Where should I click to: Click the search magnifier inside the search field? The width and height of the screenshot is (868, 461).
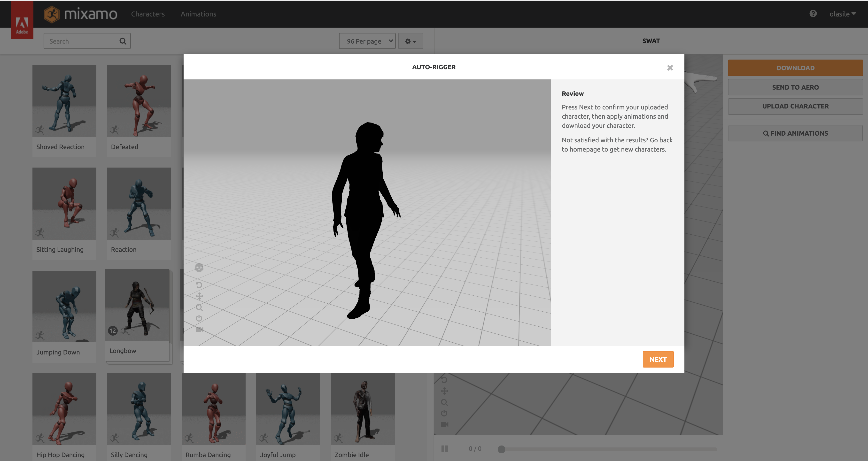tap(123, 41)
